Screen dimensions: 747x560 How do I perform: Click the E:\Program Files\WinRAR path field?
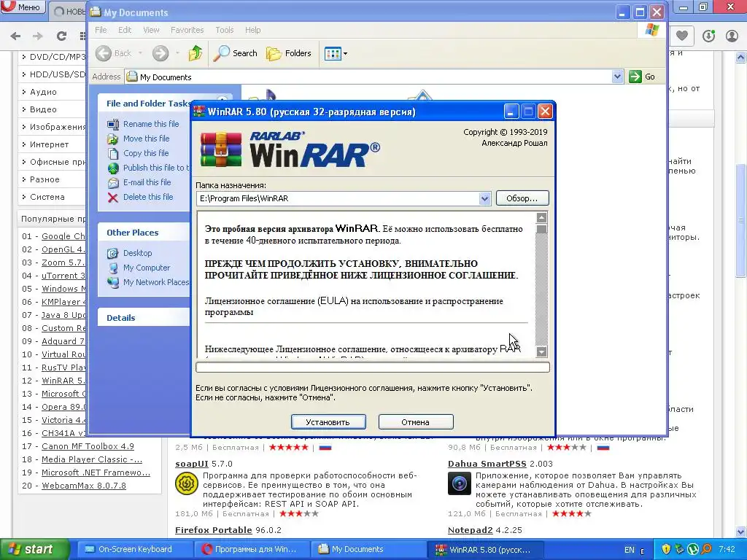tap(337, 198)
